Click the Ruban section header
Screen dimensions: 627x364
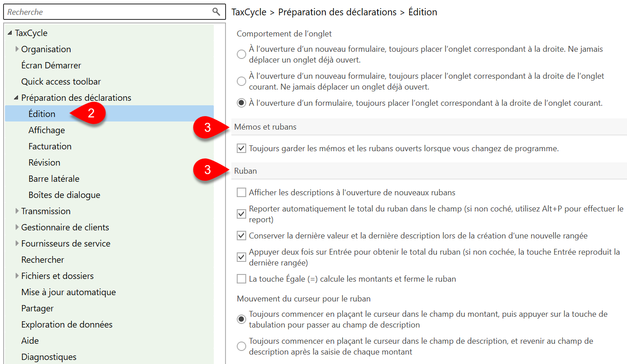pos(429,171)
